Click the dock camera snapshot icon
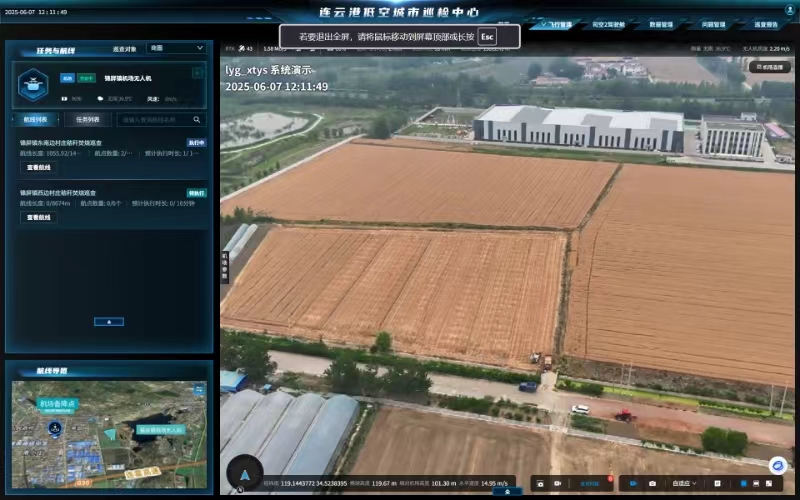800x500 pixels. tap(540, 483)
